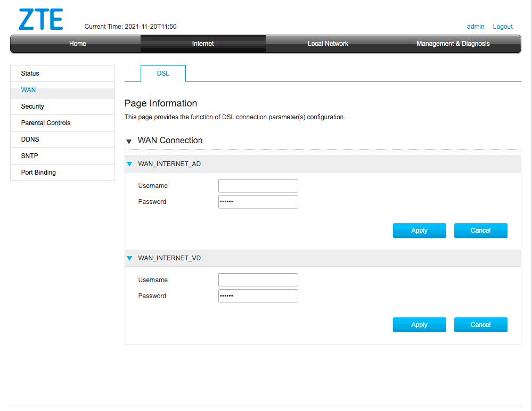This screenshot has height=411, width=532.
Task: Apply the WAN_INTERNET_AD settings
Action: point(419,231)
